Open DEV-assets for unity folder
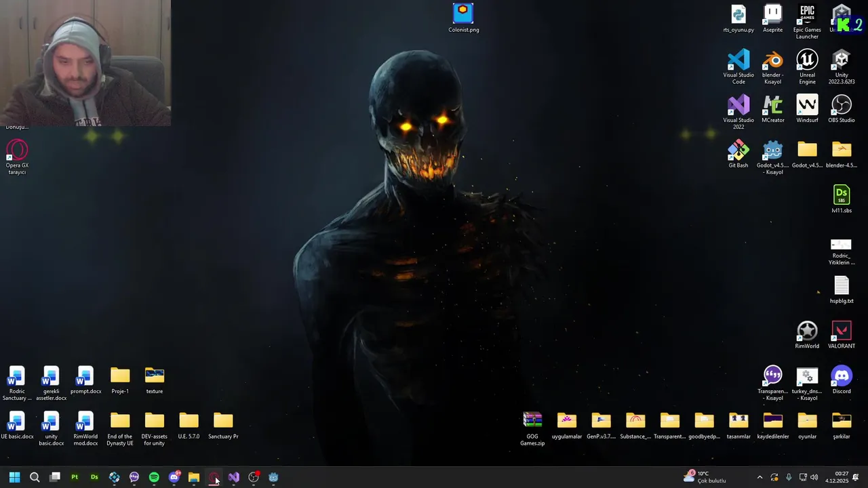Screen dimensions: 868x488 155,428
